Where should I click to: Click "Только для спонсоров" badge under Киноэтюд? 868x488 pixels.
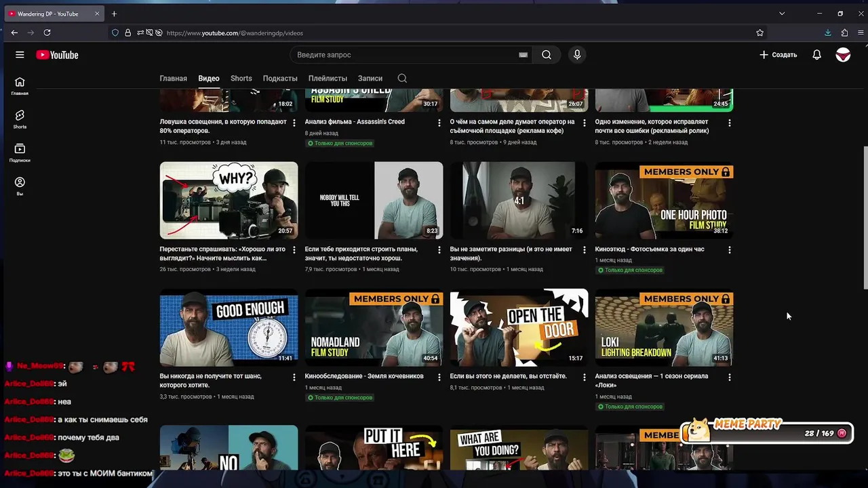(630, 270)
